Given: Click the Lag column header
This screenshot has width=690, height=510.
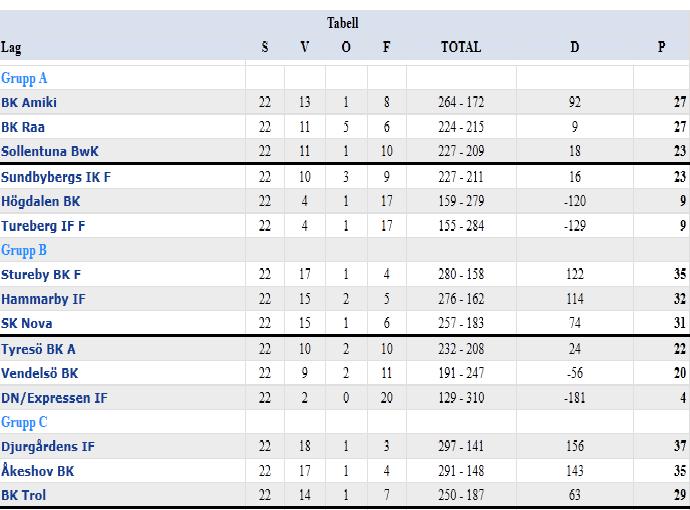Looking at the screenshot, I should [x=11, y=48].
